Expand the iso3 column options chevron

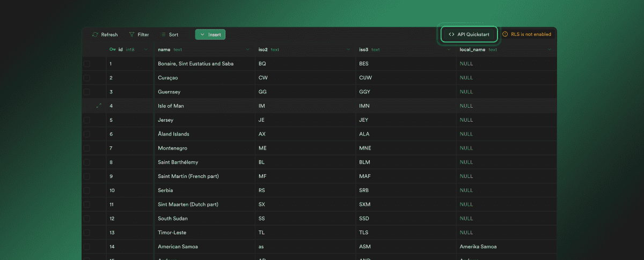tap(449, 50)
